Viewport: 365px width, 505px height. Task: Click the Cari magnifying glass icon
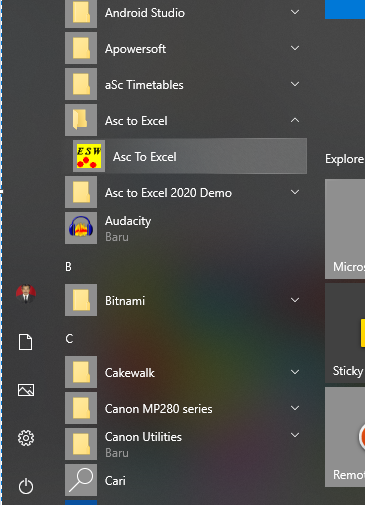click(81, 480)
